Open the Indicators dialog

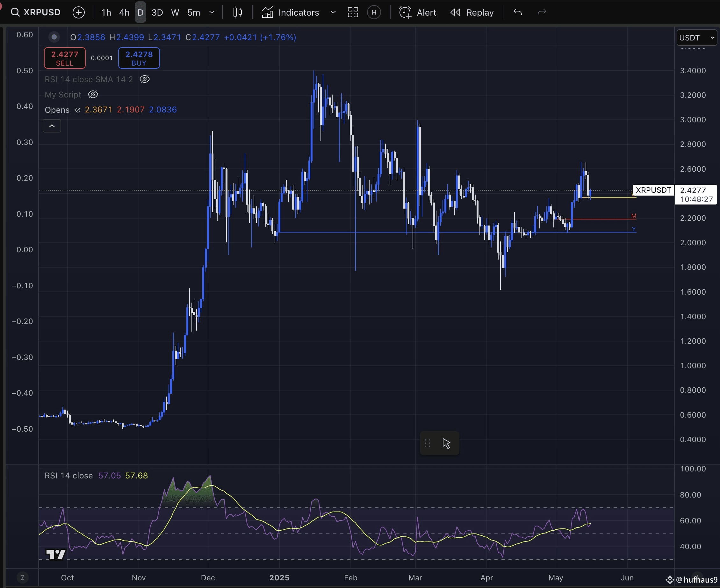[x=290, y=12]
